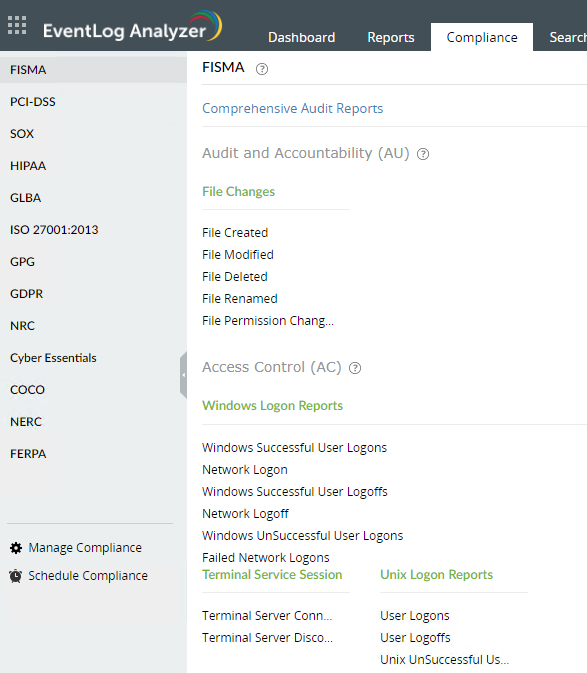Open the File Permission Chang... report
Viewport: 587px width, 673px height.
tap(268, 321)
